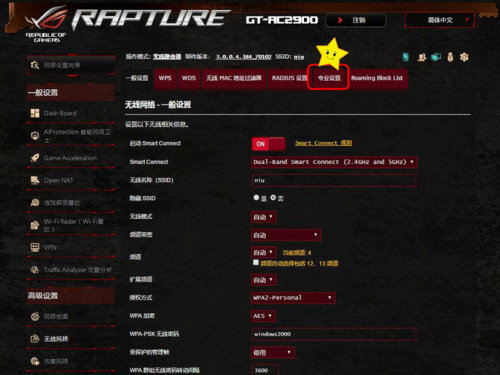Check the channels 12, 13 auto-select checkbox
The height and width of the screenshot is (375, 500).
[256, 263]
